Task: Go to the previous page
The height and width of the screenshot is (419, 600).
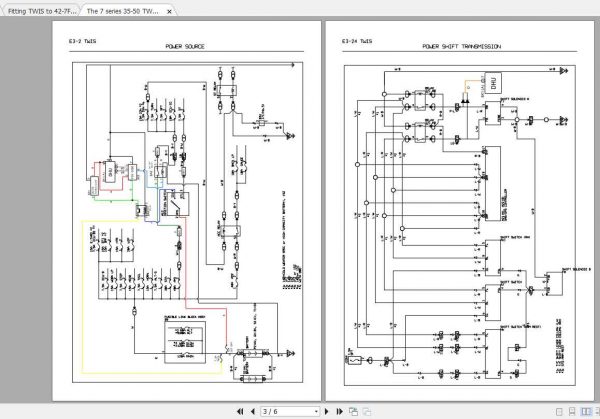Action: 253,411
